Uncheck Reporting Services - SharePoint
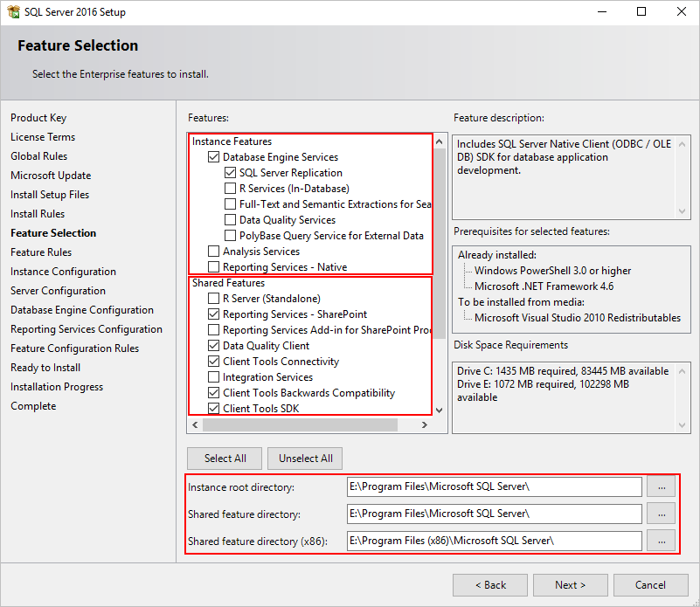This screenshot has width=700, height=607. pos(213,314)
